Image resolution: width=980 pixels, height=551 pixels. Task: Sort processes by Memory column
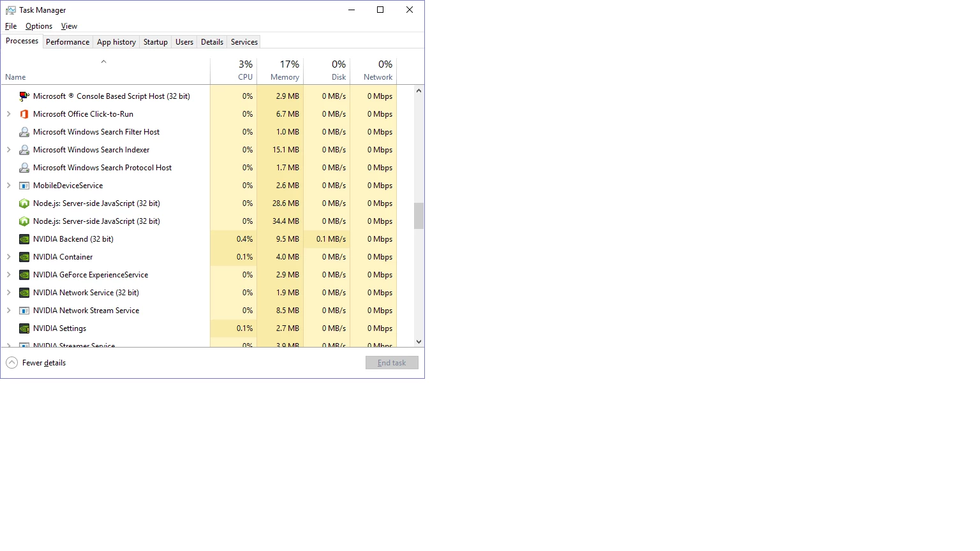pos(280,71)
